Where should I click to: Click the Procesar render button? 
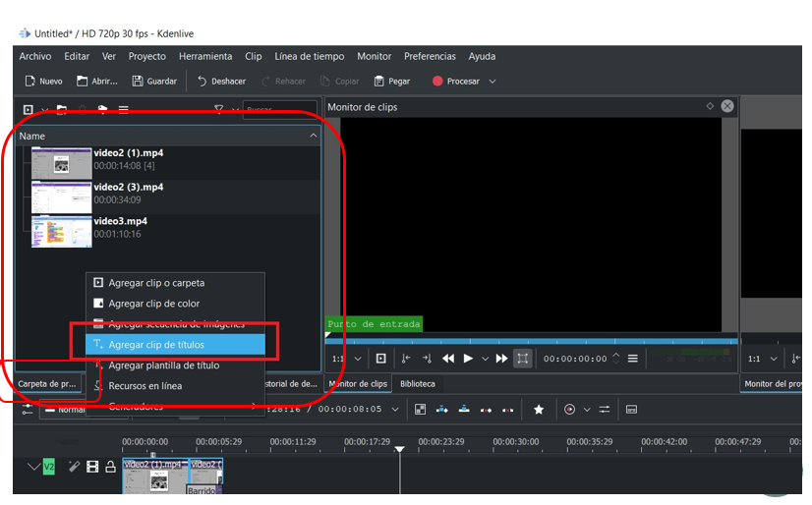pyautogui.click(x=456, y=82)
